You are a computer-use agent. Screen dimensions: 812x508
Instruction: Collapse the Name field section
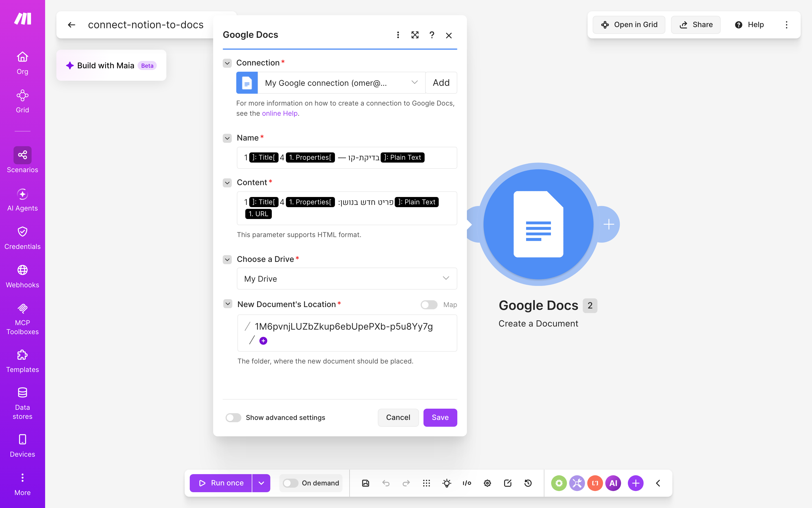pyautogui.click(x=227, y=138)
